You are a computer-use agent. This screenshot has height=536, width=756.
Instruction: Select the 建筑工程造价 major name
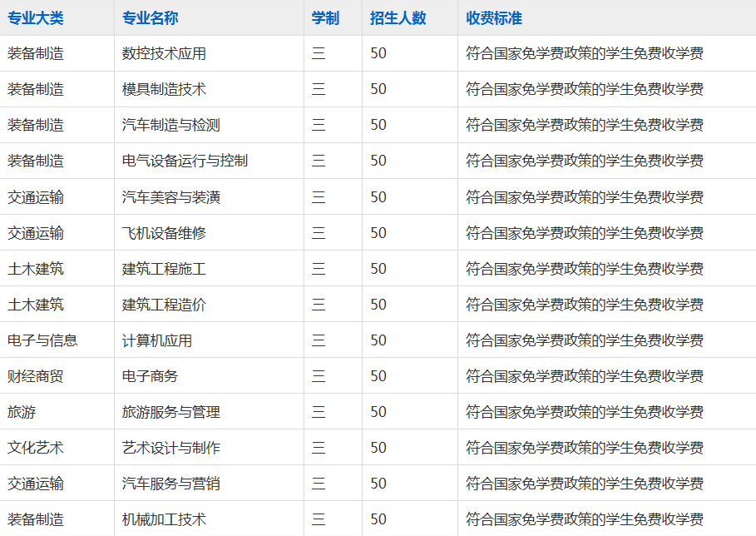click(x=164, y=305)
